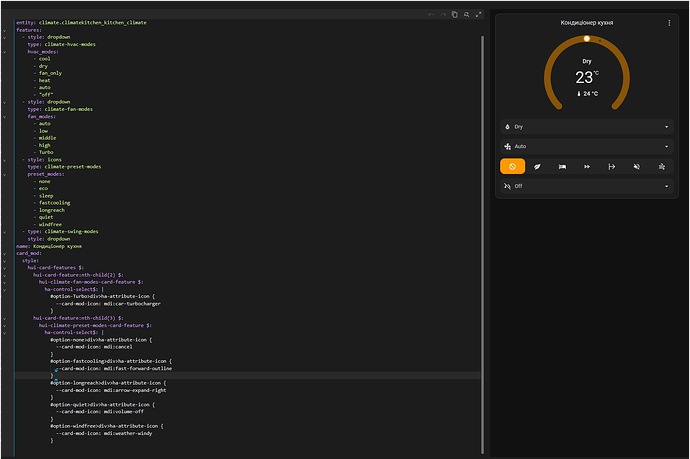Click the editor's vertical scrollbar

(x=482, y=244)
